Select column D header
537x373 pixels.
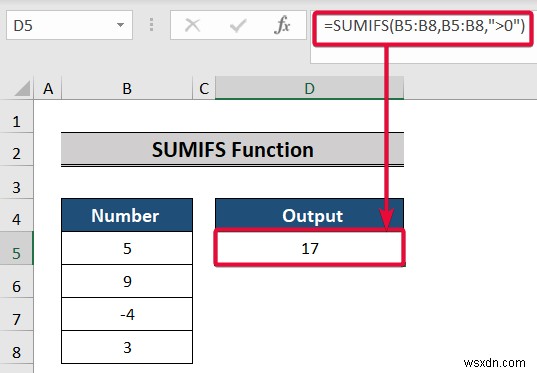310,89
